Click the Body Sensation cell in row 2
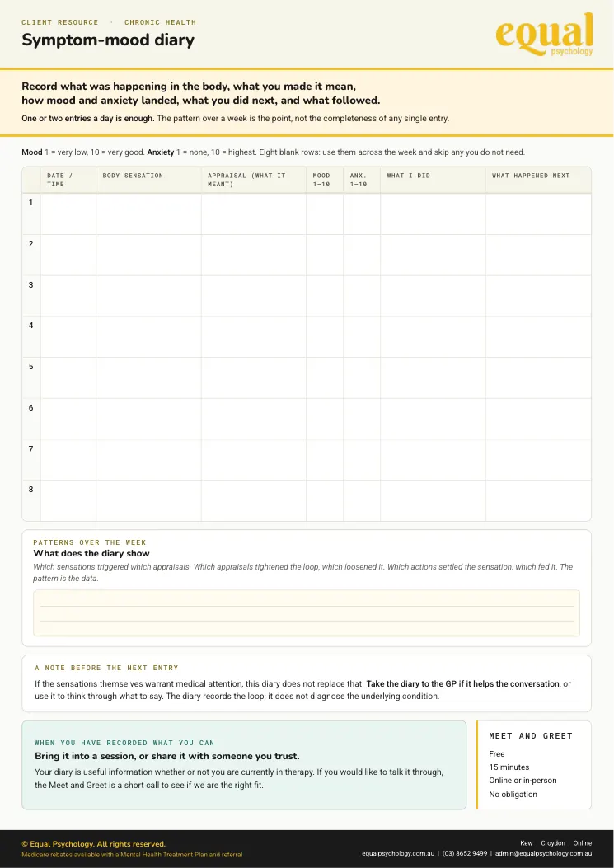 pos(148,255)
